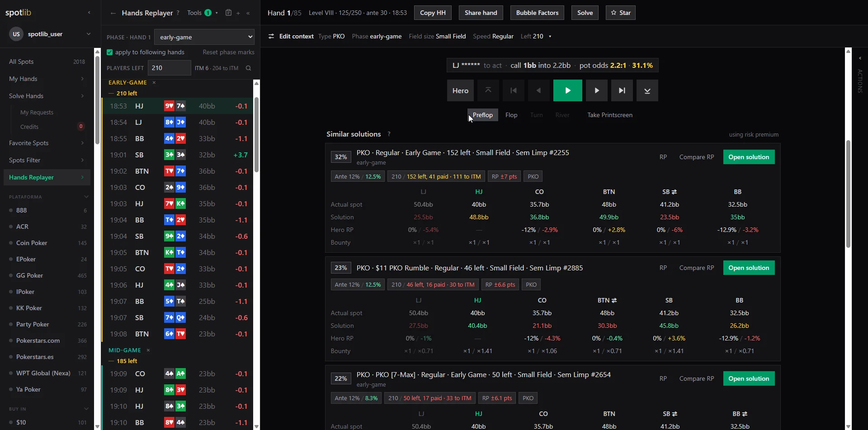Click the back arrow beside Hands Replayer
The image size is (868, 430).
[113, 13]
